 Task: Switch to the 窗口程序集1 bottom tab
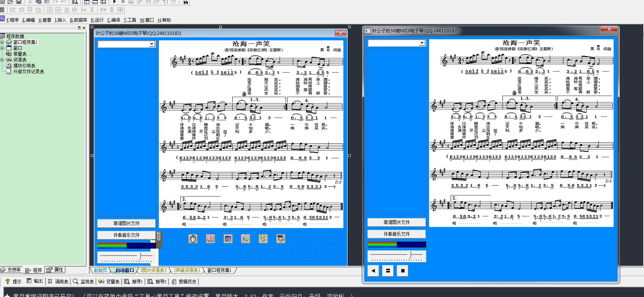point(219,270)
